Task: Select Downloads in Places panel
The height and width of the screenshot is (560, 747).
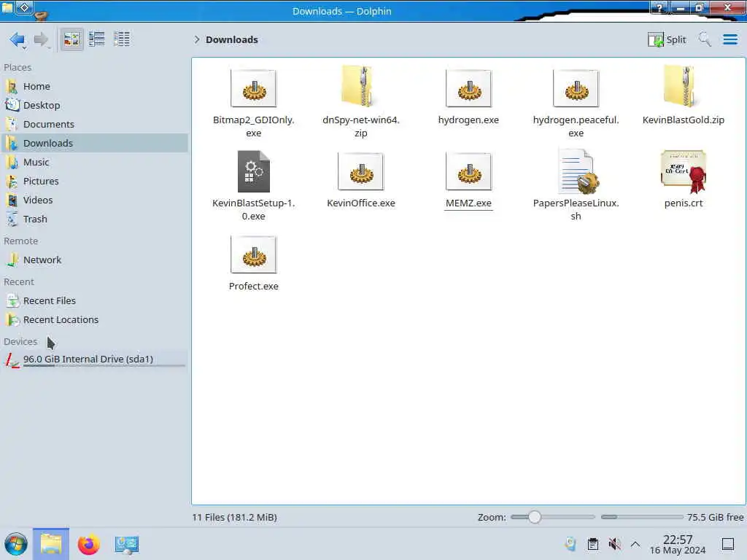Action: click(96, 143)
